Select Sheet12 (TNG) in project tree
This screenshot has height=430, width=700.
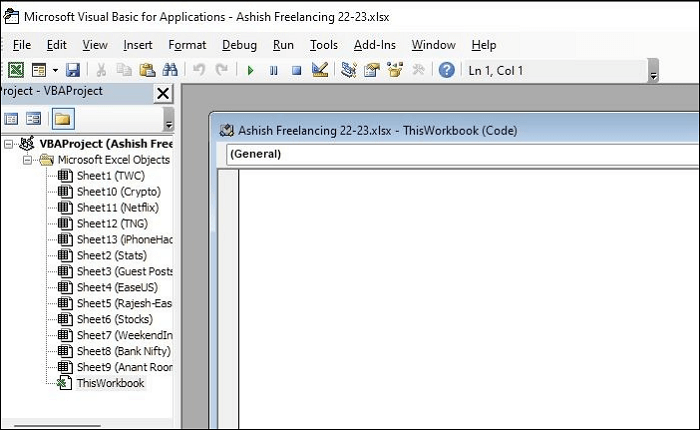(112, 224)
